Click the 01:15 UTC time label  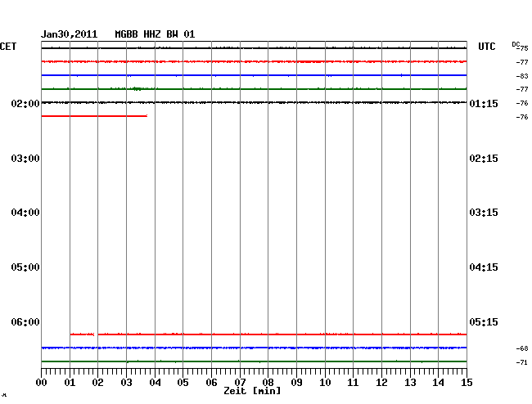click(484, 103)
